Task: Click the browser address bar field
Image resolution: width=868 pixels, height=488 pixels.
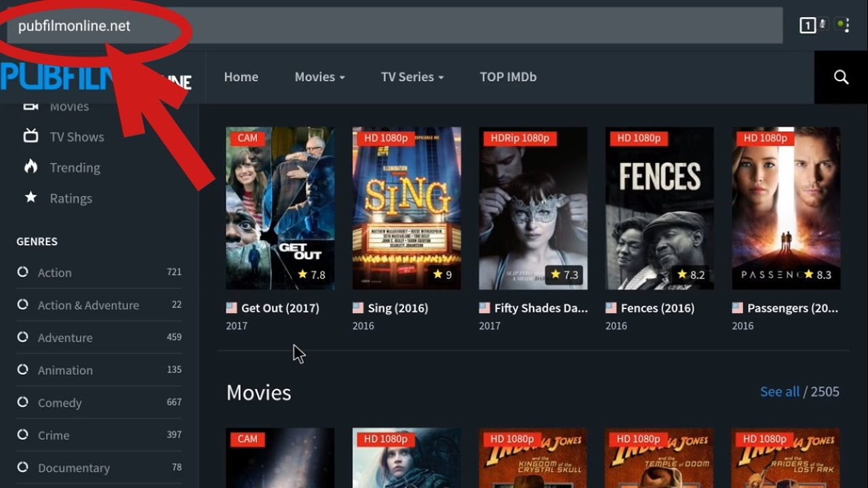Action: tap(395, 26)
